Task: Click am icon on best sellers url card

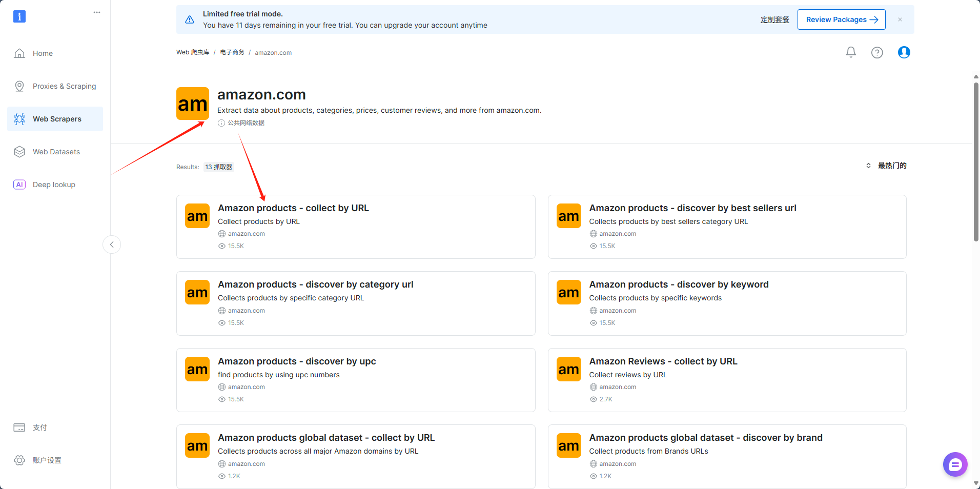Action: coord(569,216)
